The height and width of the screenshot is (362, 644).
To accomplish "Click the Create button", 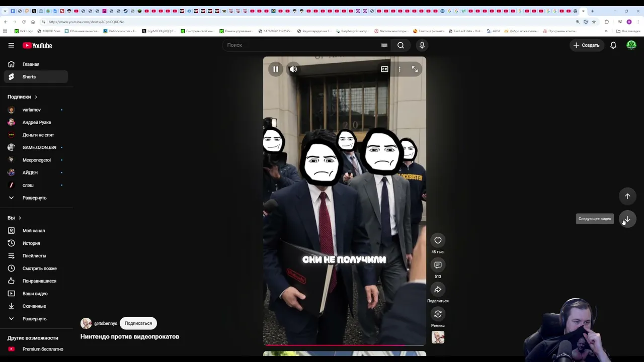I will (587, 45).
